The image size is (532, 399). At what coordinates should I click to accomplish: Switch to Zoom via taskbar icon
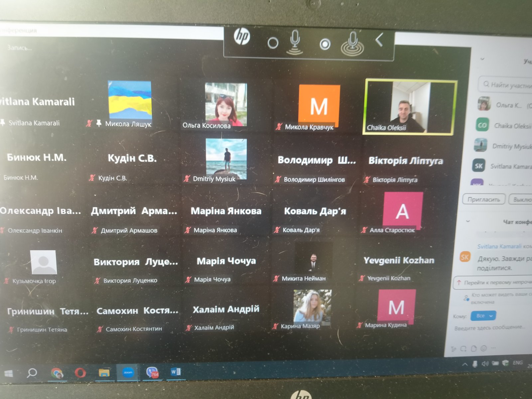tap(128, 372)
